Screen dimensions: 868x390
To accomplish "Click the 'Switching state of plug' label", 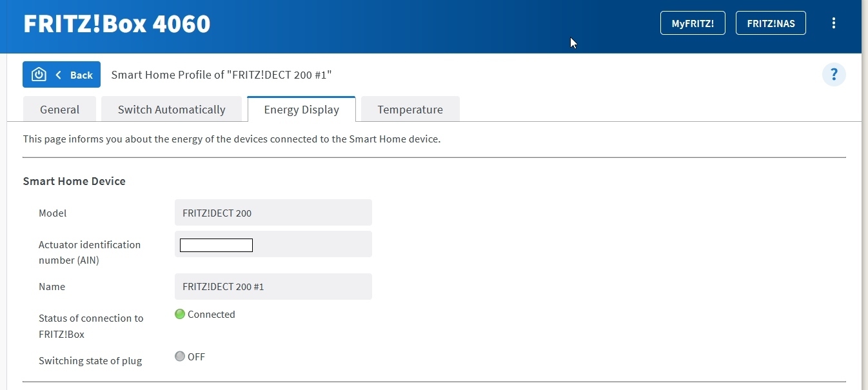I will point(90,360).
